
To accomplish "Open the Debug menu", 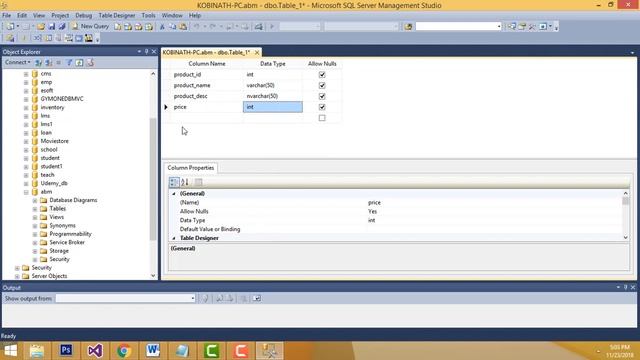I will (83, 15).
